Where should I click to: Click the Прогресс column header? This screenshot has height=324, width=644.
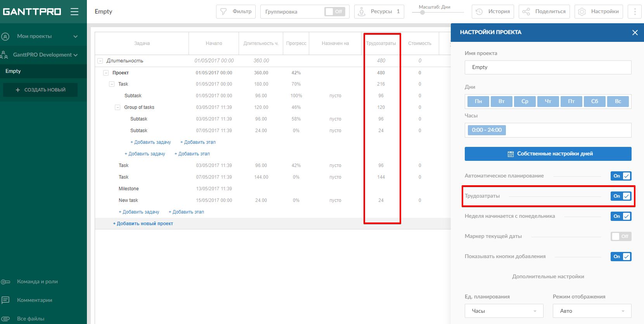point(296,43)
